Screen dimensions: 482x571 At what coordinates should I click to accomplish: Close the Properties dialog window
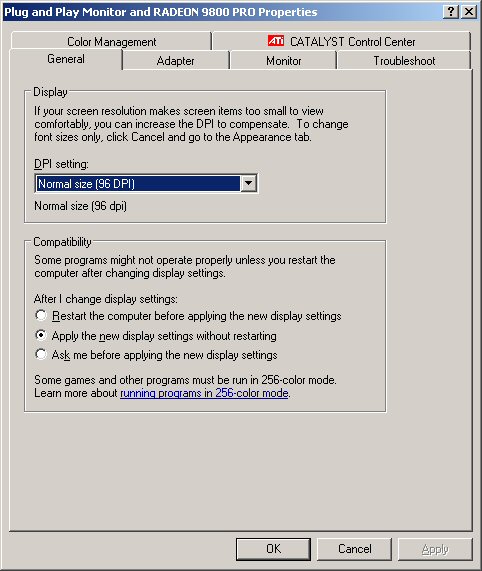469,12
